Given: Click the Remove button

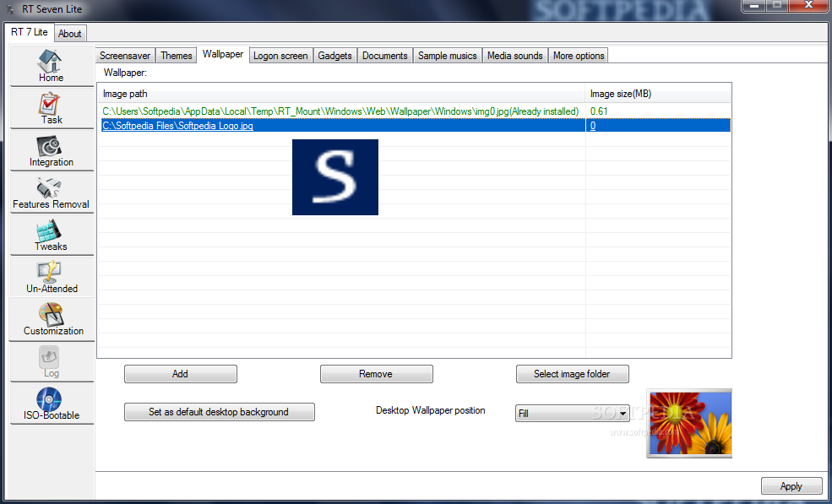Looking at the screenshot, I should click(x=376, y=374).
